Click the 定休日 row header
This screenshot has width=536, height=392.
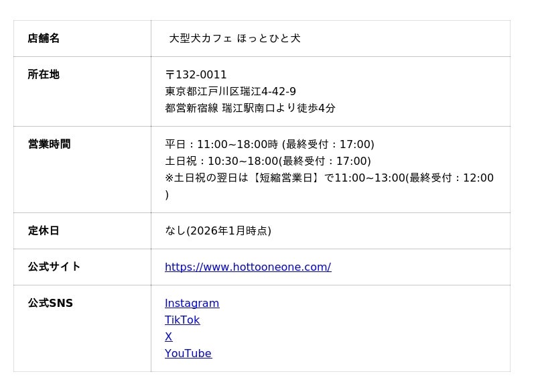coord(44,231)
